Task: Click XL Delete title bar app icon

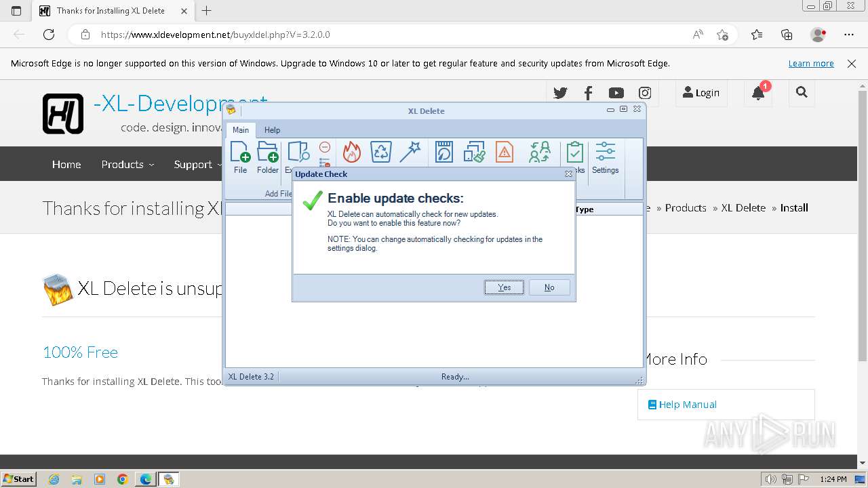Action: (231, 110)
